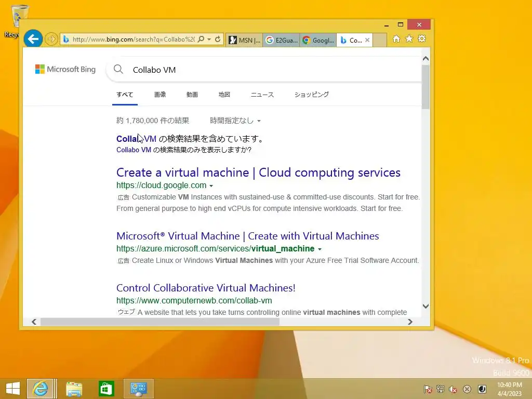Show only Collabo VM results link
The width and height of the screenshot is (532, 399).
tap(134, 150)
